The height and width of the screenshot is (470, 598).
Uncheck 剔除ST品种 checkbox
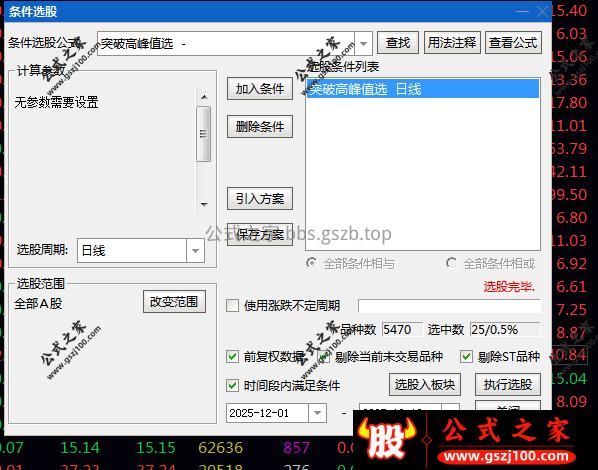coord(466,356)
